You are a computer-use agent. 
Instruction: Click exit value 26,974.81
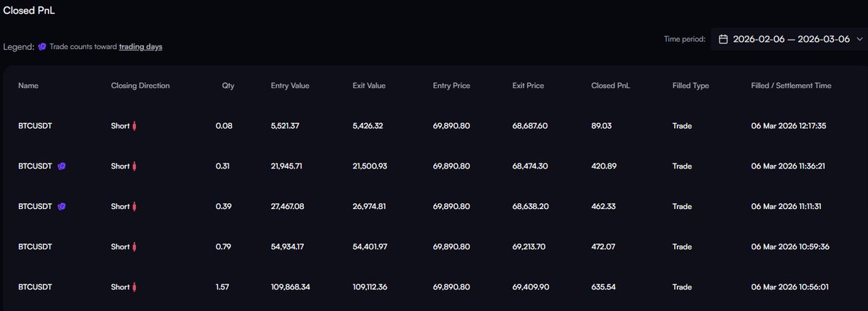[x=369, y=206]
